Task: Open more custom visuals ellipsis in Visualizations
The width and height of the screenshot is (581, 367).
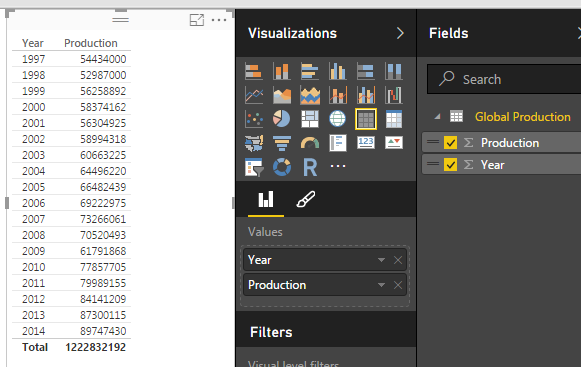Action: (x=338, y=166)
